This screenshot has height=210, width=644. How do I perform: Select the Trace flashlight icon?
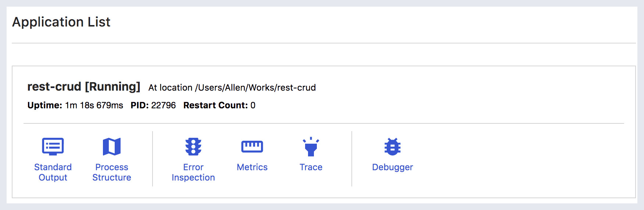311,147
